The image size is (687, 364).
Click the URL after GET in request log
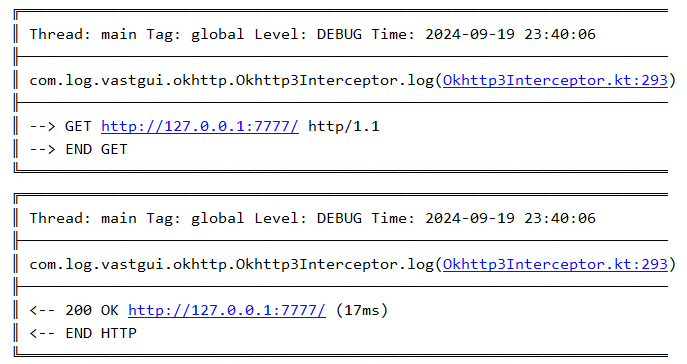click(200, 127)
